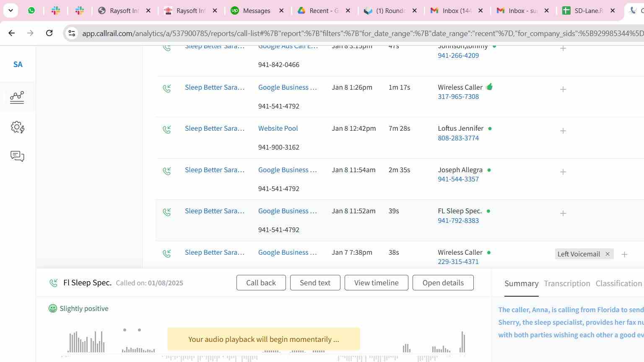
Task: Close the first Raysoft browser tab
Action: coord(148,10)
